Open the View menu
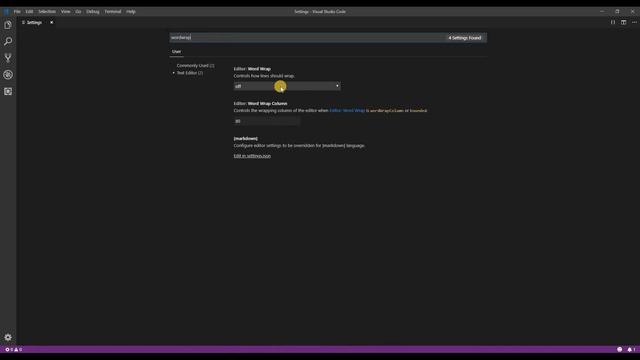Viewport: 640px width, 360px height. click(65, 11)
